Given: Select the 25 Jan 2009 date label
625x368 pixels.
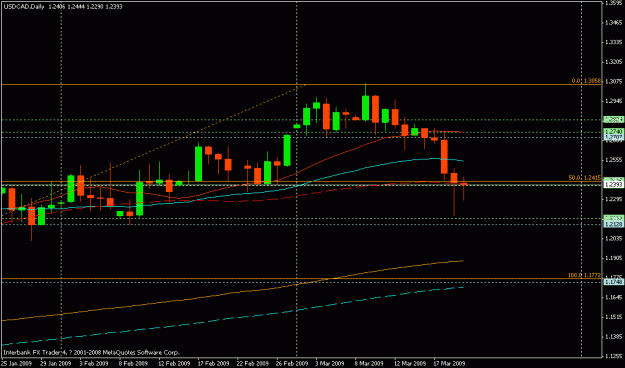Looking at the screenshot, I should (x=15, y=363).
